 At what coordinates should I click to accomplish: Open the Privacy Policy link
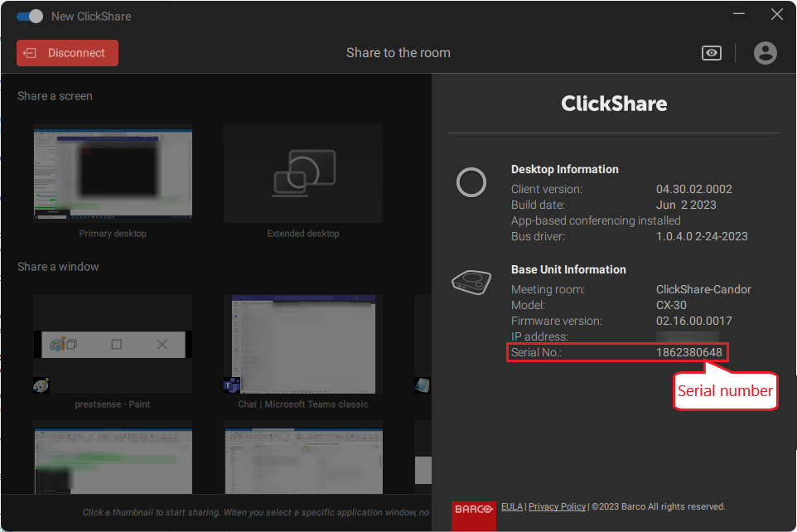click(x=557, y=506)
